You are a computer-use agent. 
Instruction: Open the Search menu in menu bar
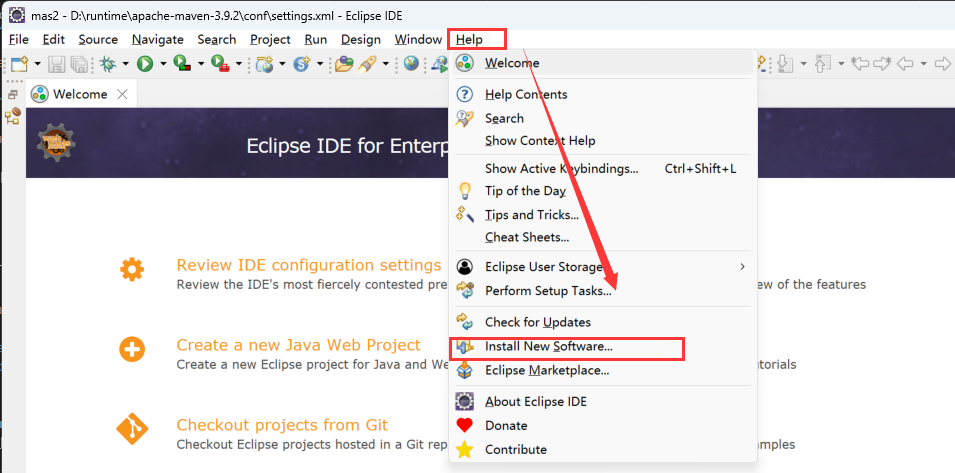217,40
